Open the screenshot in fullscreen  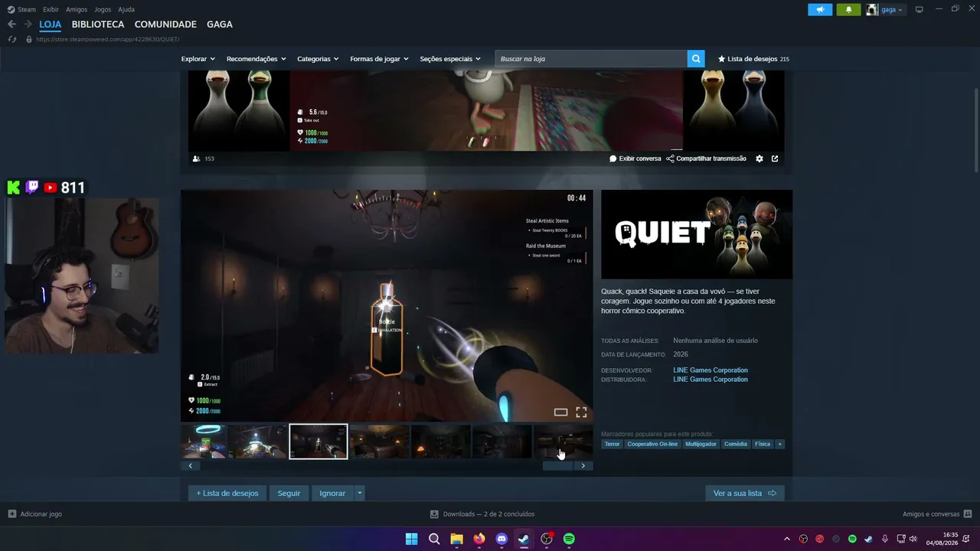coord(581,412)
